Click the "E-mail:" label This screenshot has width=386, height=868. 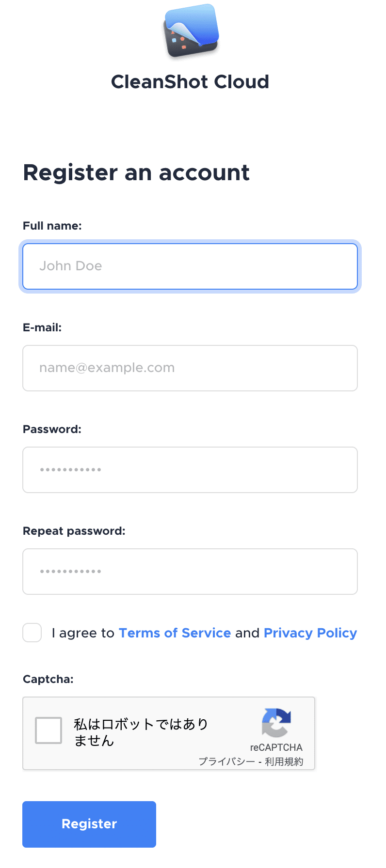tap(42, 327)
